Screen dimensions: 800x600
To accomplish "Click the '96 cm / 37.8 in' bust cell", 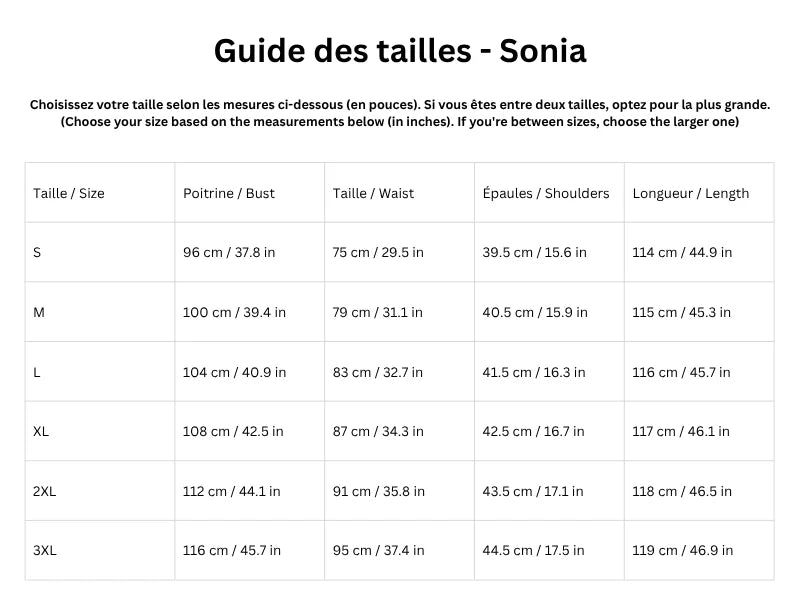I will [x=229, y=252].
